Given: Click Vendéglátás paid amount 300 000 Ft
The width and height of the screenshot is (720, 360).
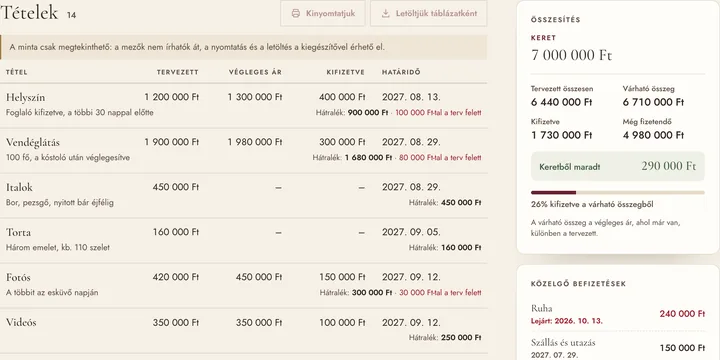Looking at the screenshot, I should point(342,142).
